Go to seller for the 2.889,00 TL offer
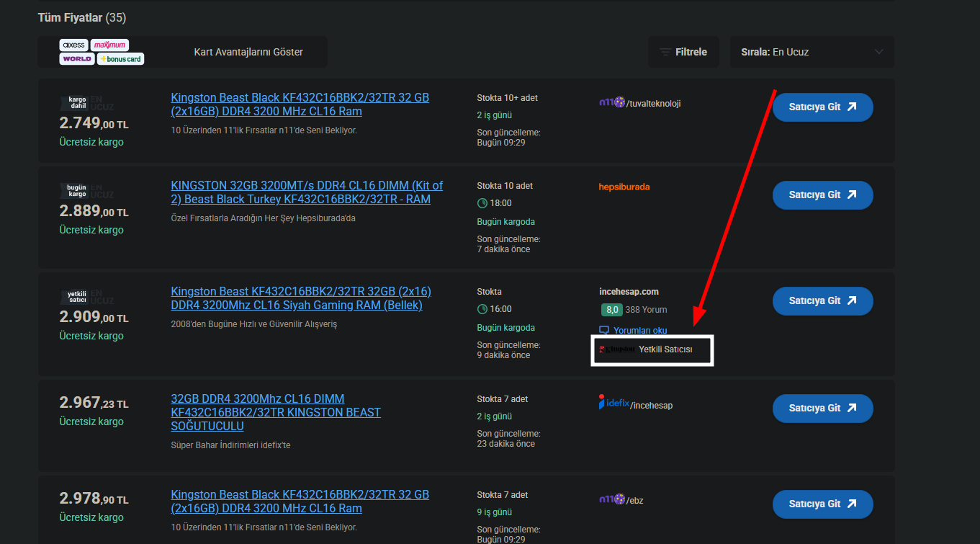The width and height of the screenshot is (980, 544). click(x=822, y=195)
